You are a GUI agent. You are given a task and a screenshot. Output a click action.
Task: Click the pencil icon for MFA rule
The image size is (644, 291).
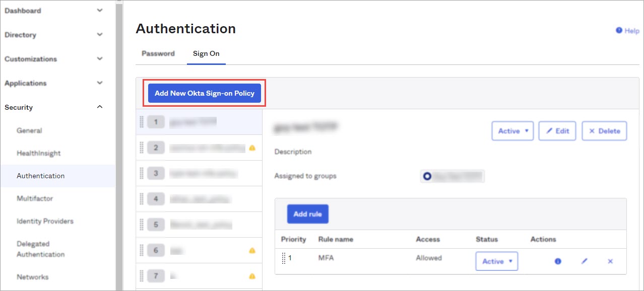585,261
